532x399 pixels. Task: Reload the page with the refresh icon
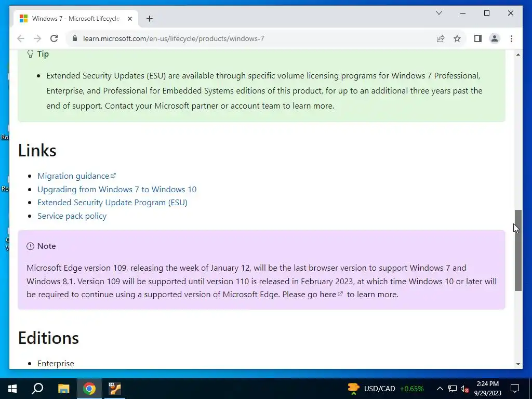click(x=54, y=38)
